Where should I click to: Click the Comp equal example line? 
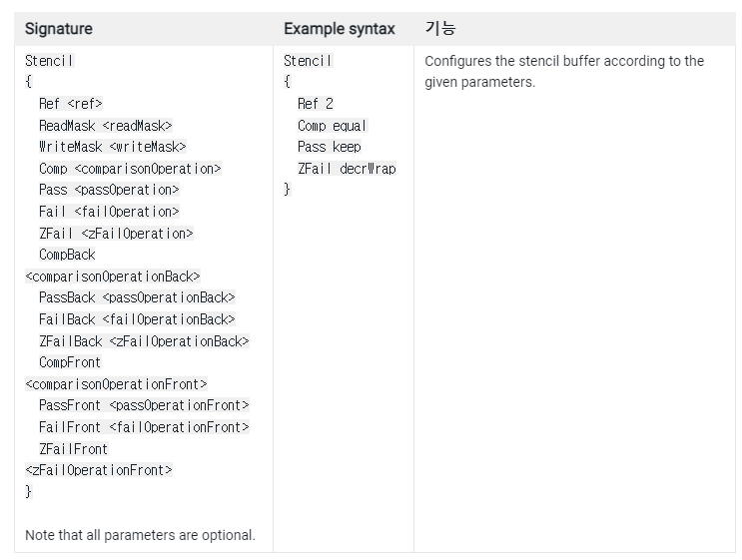pyautogui.click(x=333, y=126)
